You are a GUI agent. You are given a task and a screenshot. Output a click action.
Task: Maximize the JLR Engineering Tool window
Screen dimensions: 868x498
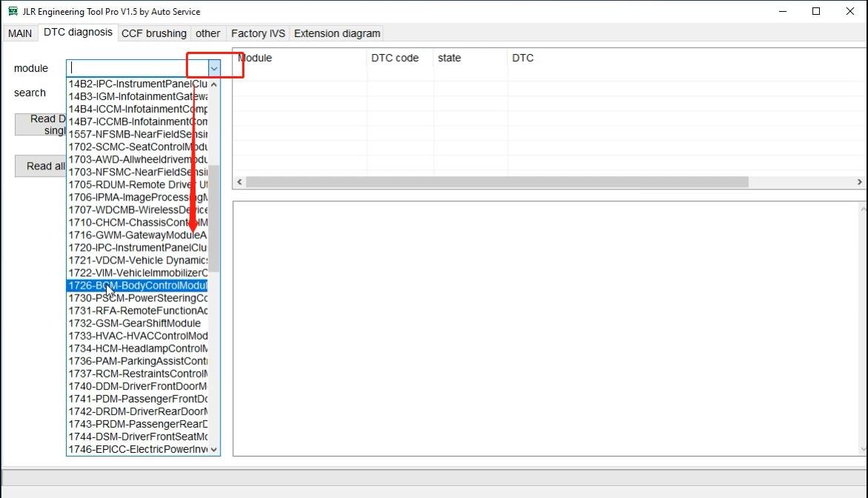click(816, 11)
